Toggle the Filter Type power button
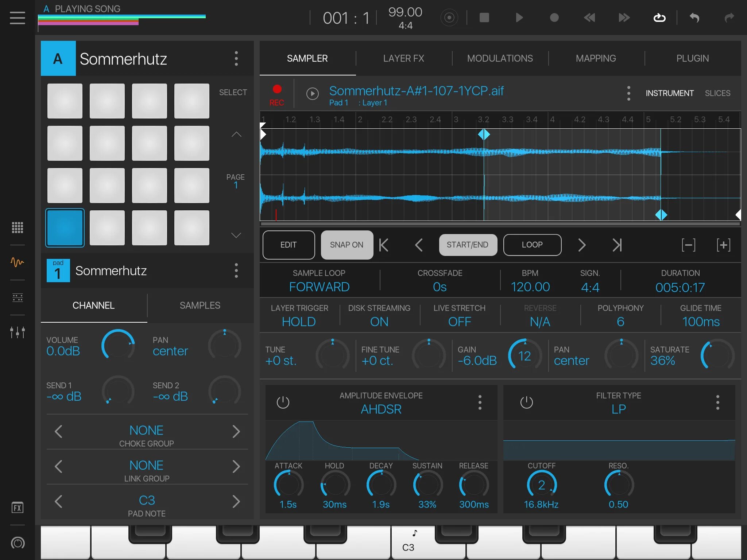 (x=526, y=402)
